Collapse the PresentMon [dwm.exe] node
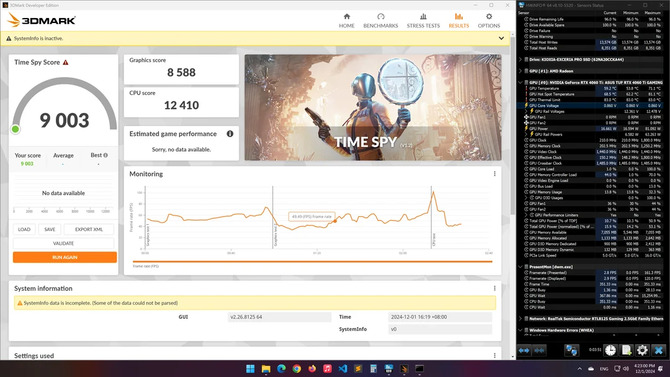Viewport: 670px width, 377px height. pos(520,267)
